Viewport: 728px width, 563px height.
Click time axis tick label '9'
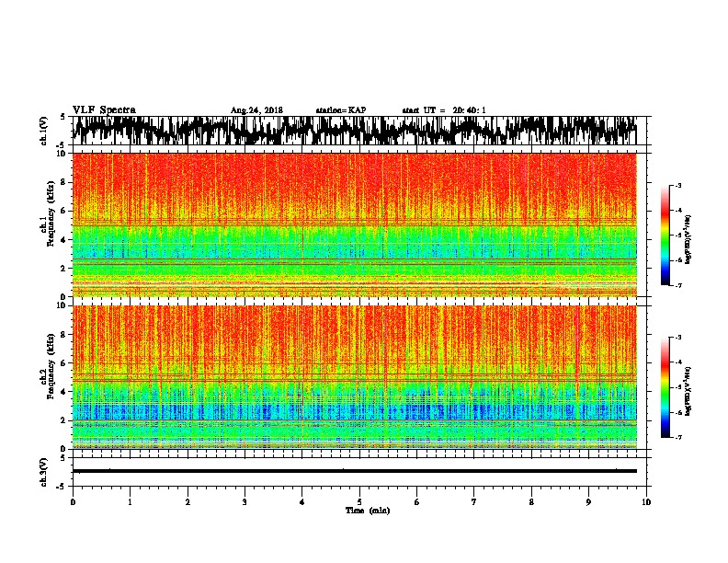[x=588, y=502]
